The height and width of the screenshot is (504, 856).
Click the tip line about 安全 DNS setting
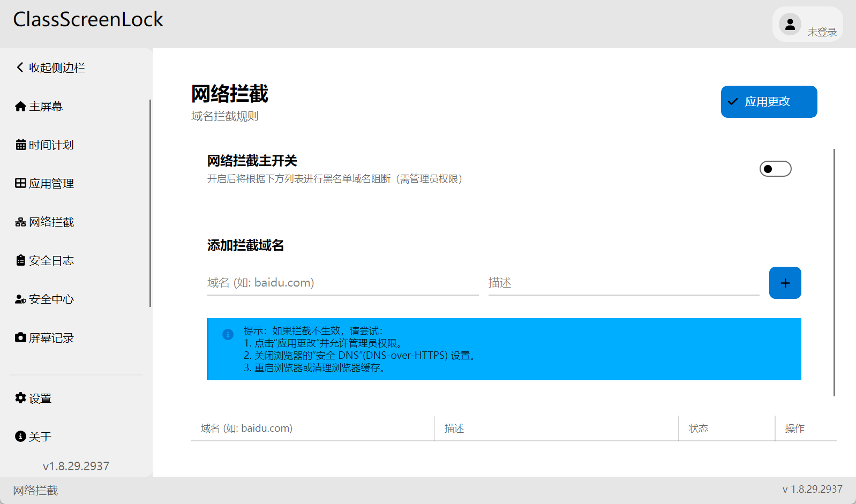[x=360, y=356]
